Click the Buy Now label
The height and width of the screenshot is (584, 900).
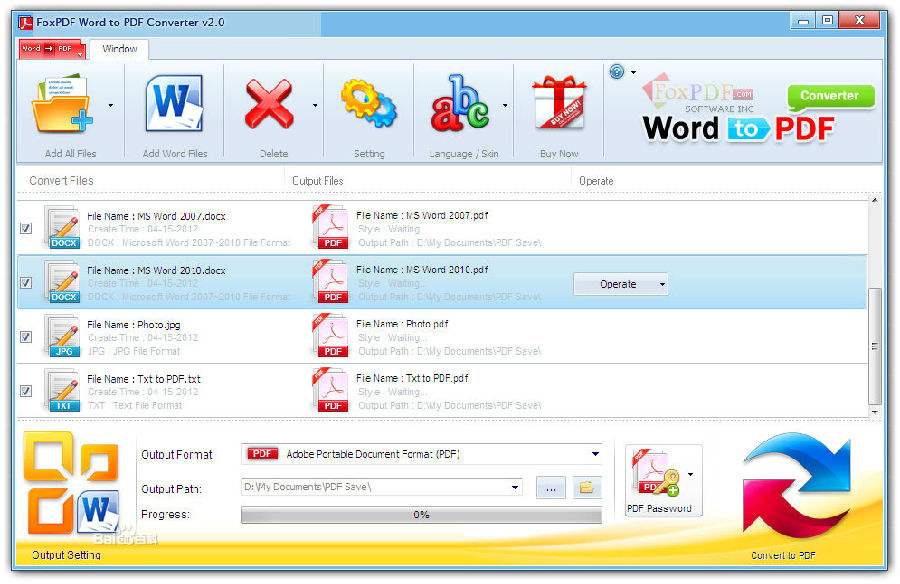coord(559,154)
